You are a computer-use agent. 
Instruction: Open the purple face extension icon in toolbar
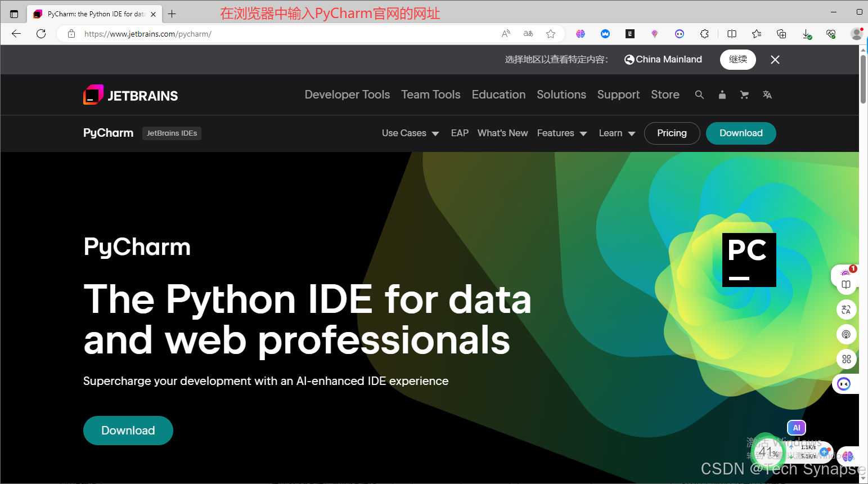pos(680,34)
